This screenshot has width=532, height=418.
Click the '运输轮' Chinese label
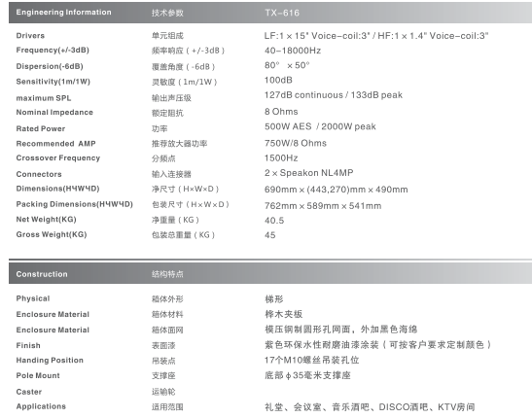pyautogui.click(x=163, y=392)
